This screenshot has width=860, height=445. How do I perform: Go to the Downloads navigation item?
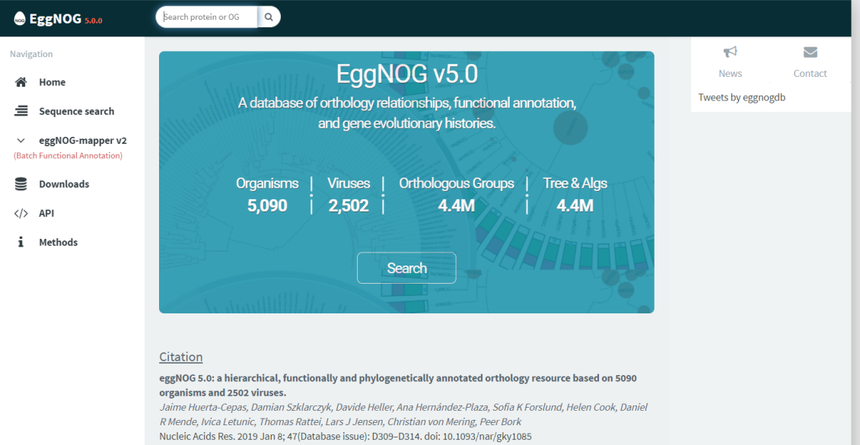(x=64, y=184)
